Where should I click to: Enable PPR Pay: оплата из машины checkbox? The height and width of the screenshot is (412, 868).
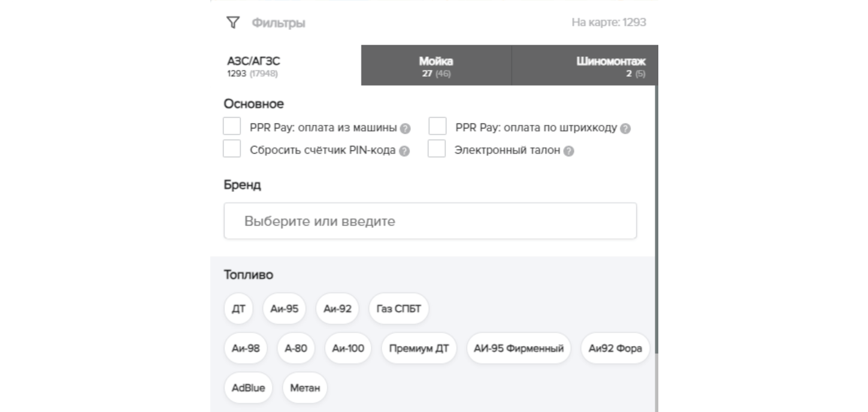232,127
